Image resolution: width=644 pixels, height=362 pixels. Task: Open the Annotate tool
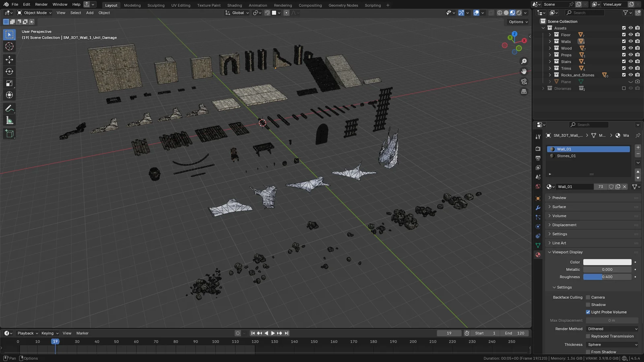click(9, 108)
